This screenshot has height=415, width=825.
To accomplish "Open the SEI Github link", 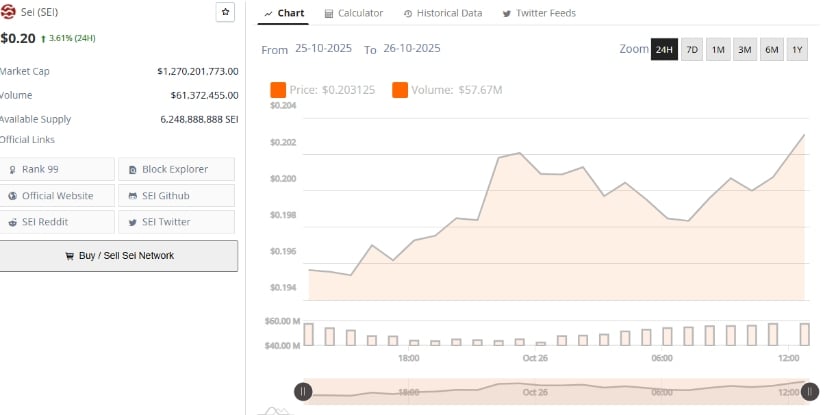I will (x=176, y=196).
